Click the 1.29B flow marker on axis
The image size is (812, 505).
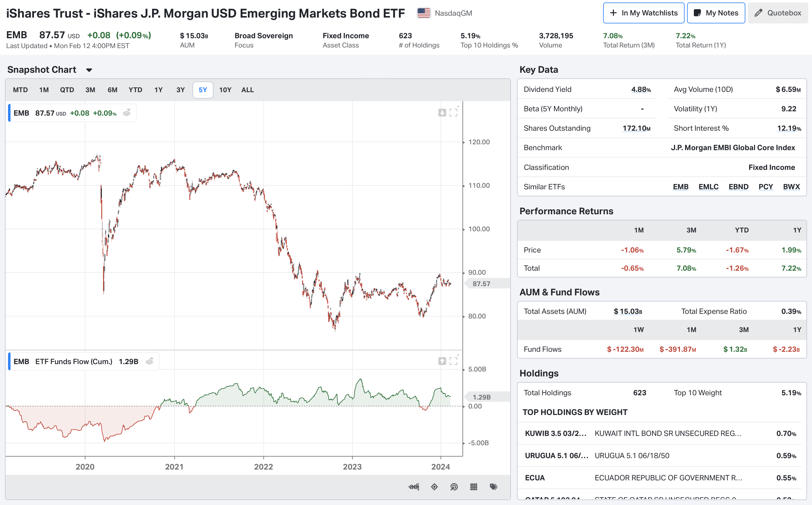487,397
